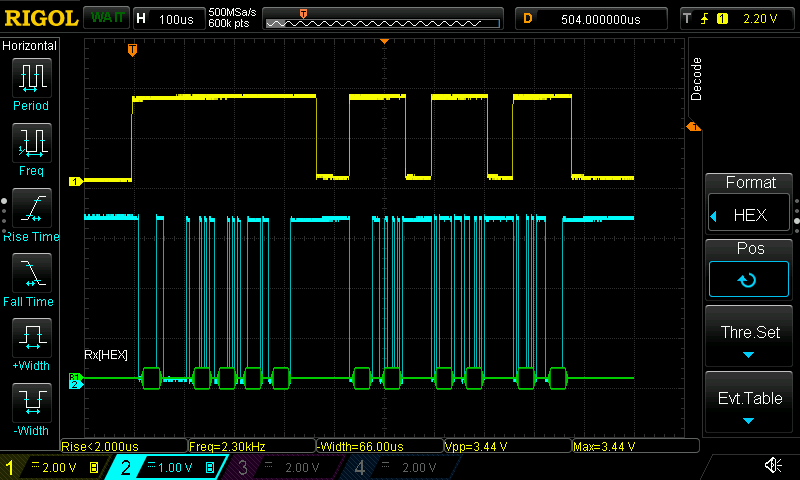The image size is (800, 480).
Task: Click the 500MSa/s sample rate text
Action: (x=232, y=13)
